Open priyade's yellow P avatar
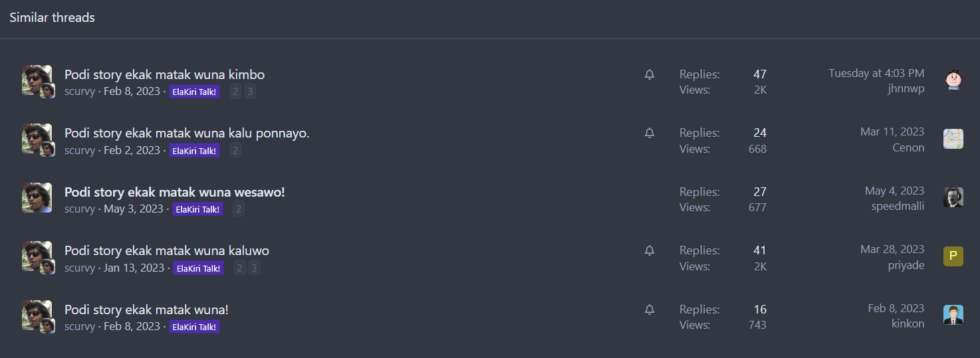Viewport: 980px width, 358px height. [953, 256]
